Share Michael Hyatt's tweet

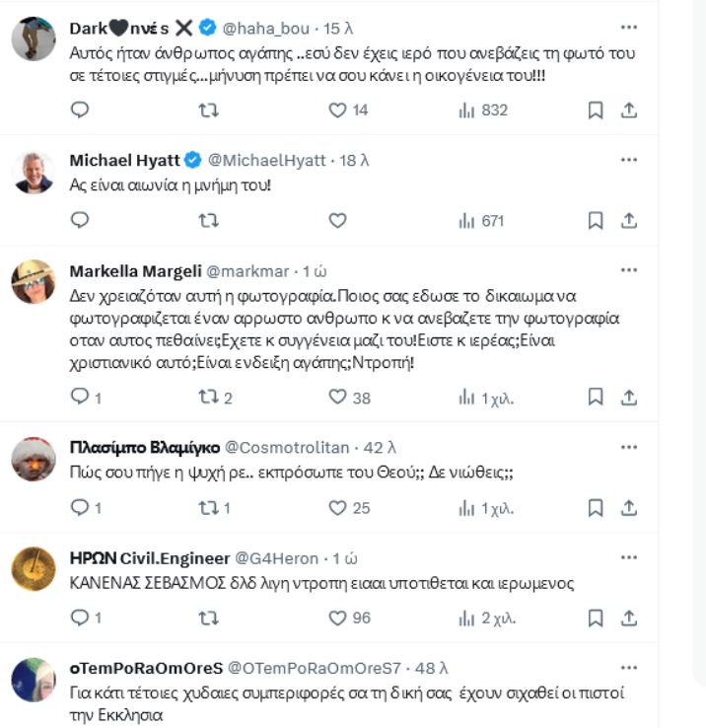click(x=629, y=221)
